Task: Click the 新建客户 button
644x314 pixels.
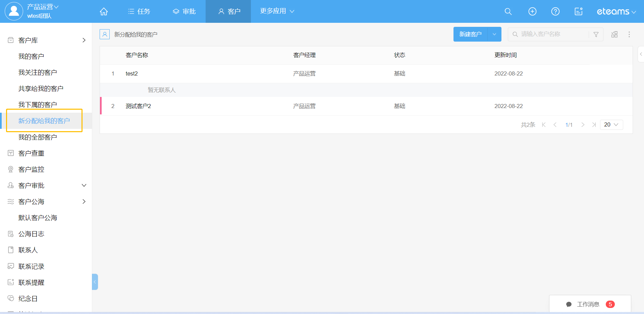Action: (470, 34)
